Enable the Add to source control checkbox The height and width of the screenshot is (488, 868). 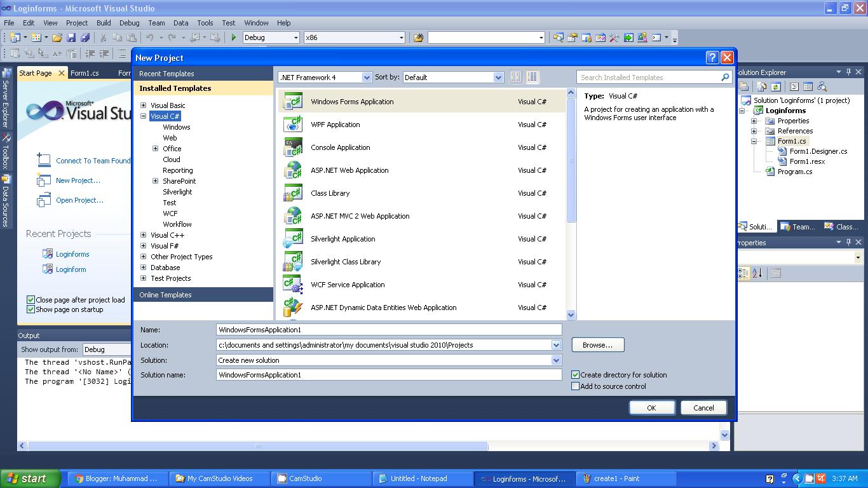(x=576, y=386)
